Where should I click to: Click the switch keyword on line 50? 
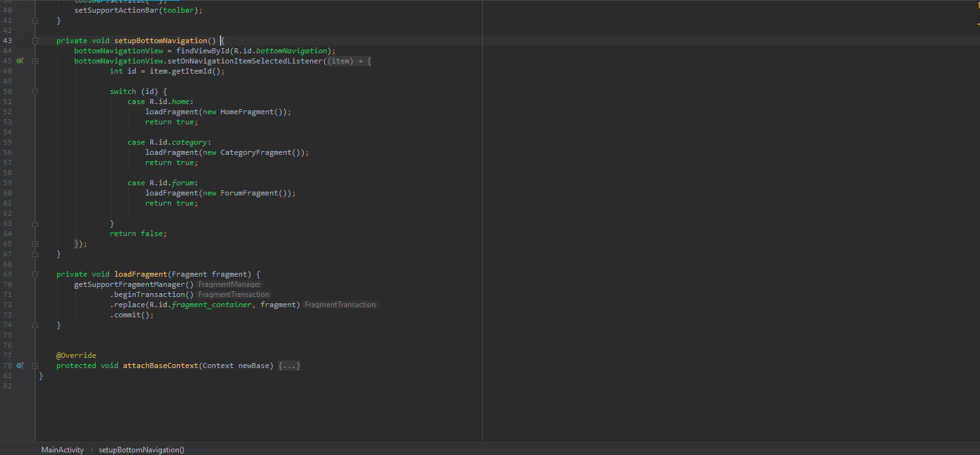click(x=123, y=91)
